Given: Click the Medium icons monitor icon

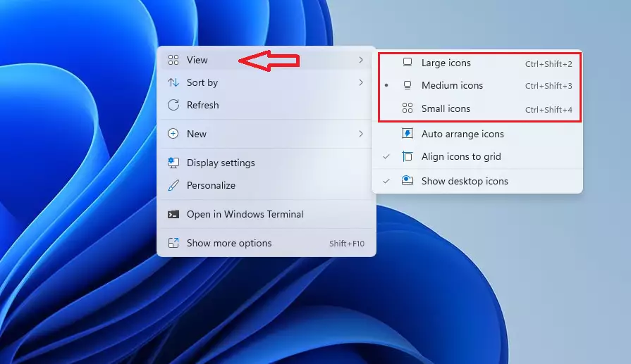Looking at the screenshot, I should pos(408,85).
